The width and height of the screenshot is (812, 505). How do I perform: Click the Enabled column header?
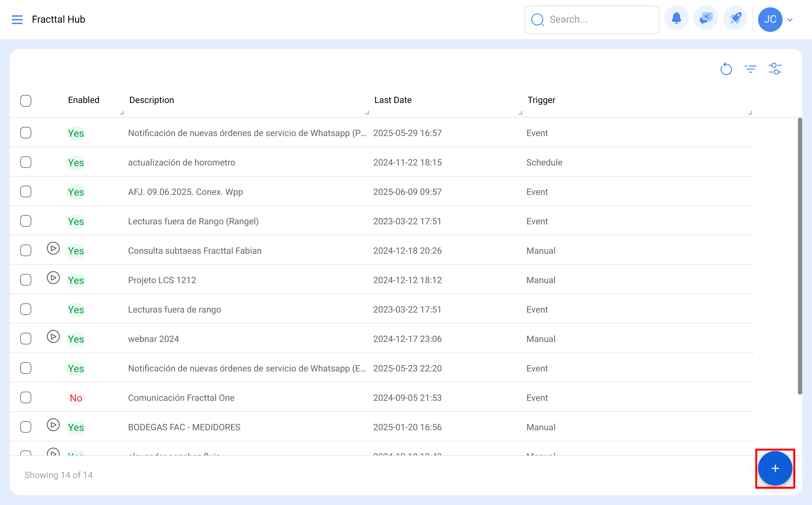click(x=83, y=100)
